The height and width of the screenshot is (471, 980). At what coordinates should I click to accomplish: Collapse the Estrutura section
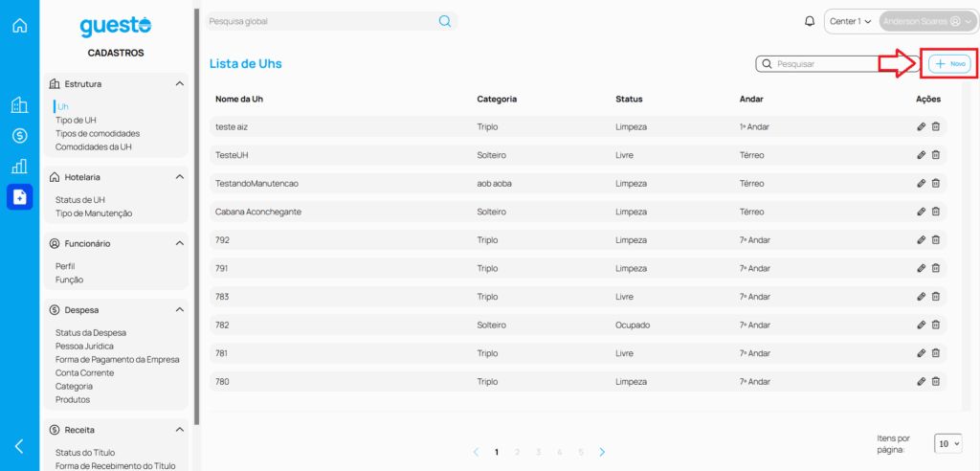click(x=180, y=84)
